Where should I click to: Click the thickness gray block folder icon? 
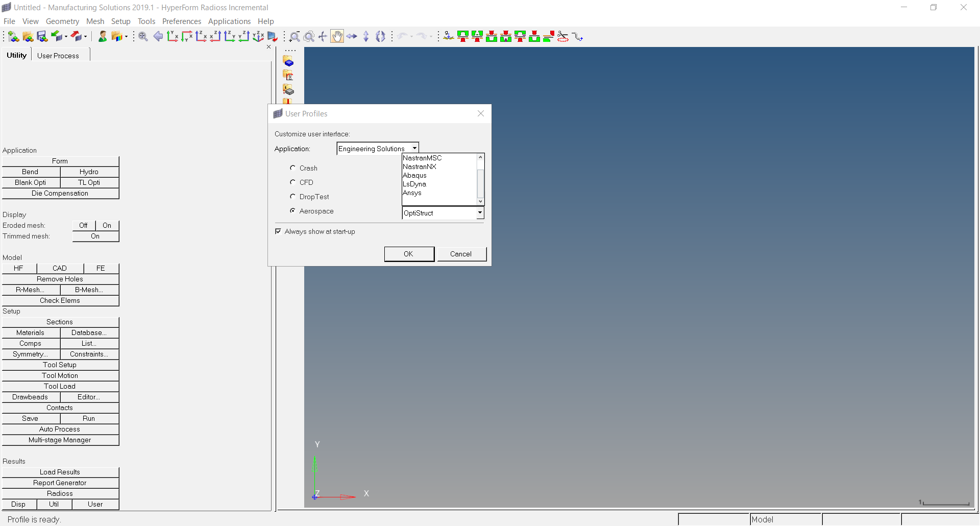click(x=289, y=90)
